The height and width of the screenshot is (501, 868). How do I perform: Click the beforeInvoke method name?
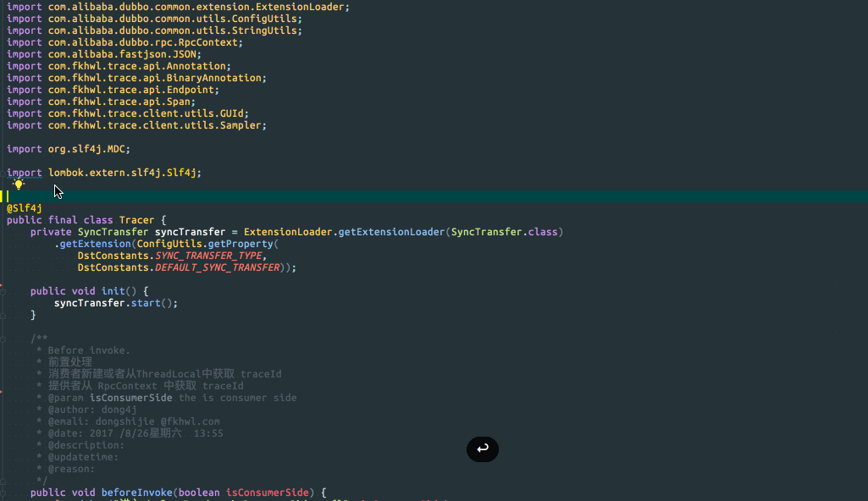[x=136, y=493]
